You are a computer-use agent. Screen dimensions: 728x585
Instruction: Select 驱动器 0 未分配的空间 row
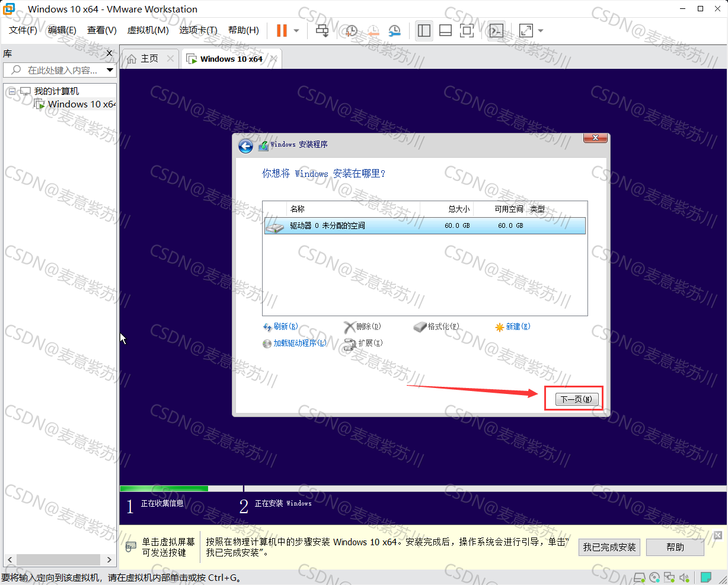click(424, 225)
